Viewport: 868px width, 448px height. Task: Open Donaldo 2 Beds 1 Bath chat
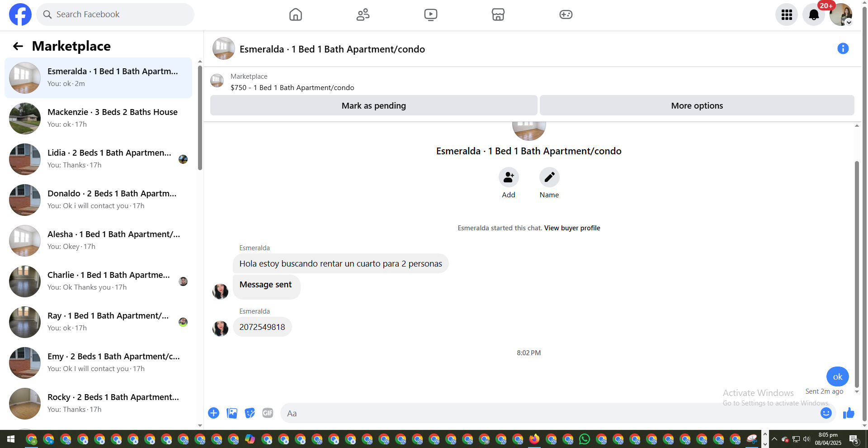(x=98, y=200)
